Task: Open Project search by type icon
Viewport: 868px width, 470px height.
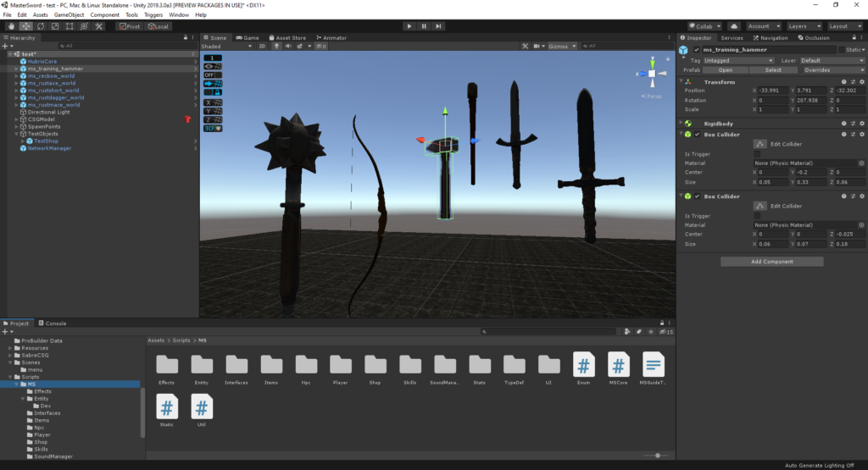Action: coord(627,332)
